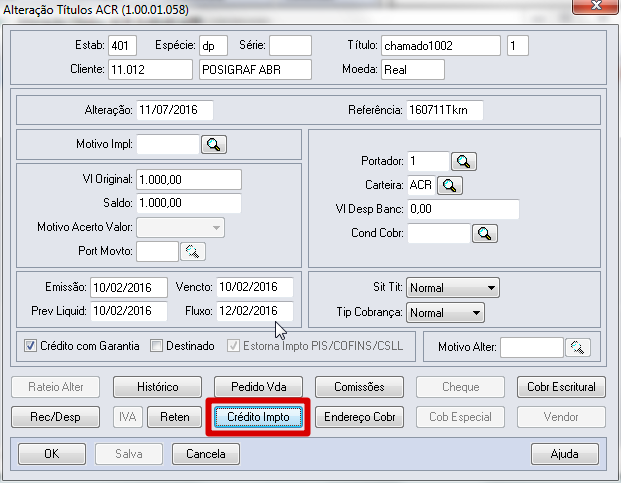Open the Comissões button
This screenshot has width=621, height=483.
[x=359, y=387]
